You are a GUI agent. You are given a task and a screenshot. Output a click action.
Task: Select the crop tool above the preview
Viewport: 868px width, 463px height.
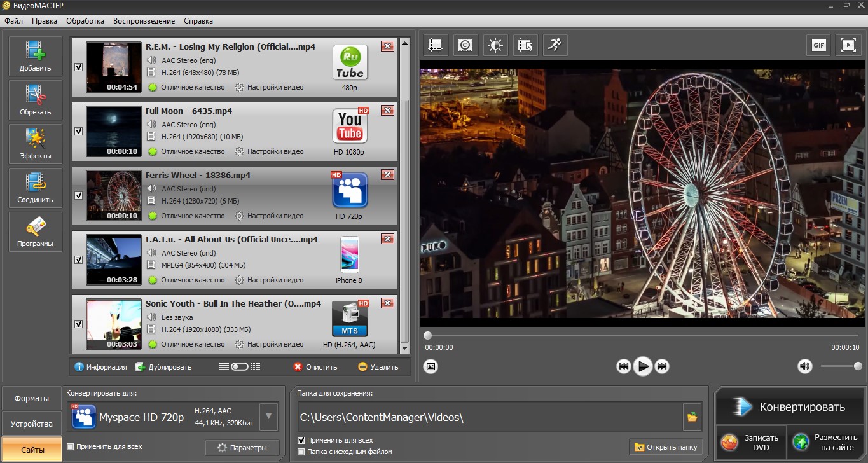point(435,45)
